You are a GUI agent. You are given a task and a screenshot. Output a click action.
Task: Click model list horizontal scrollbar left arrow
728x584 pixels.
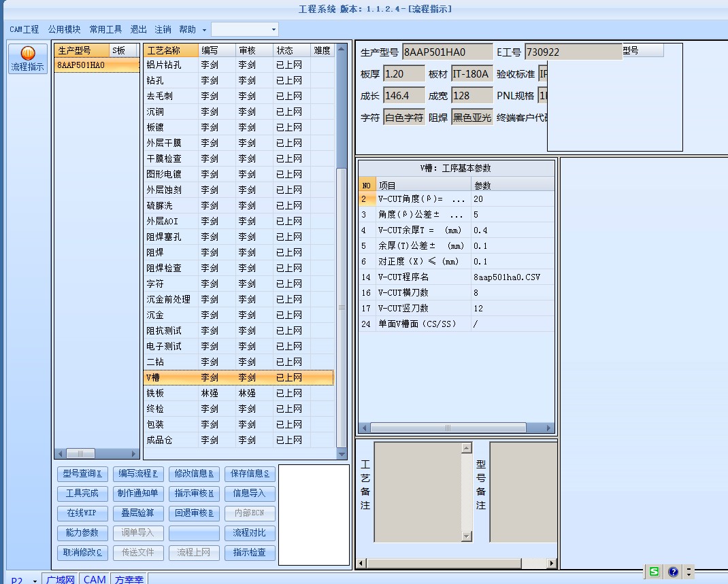61,453
